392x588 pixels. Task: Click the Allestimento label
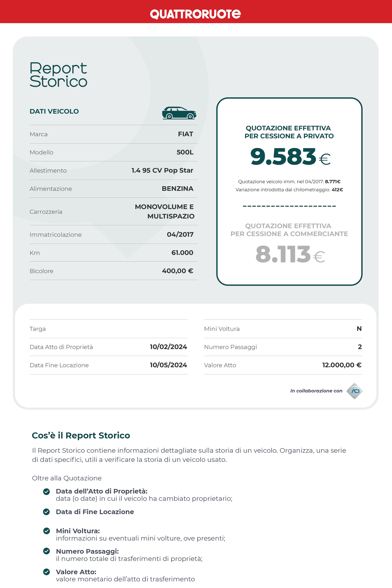pyautogui.click(x=48, y=171)
